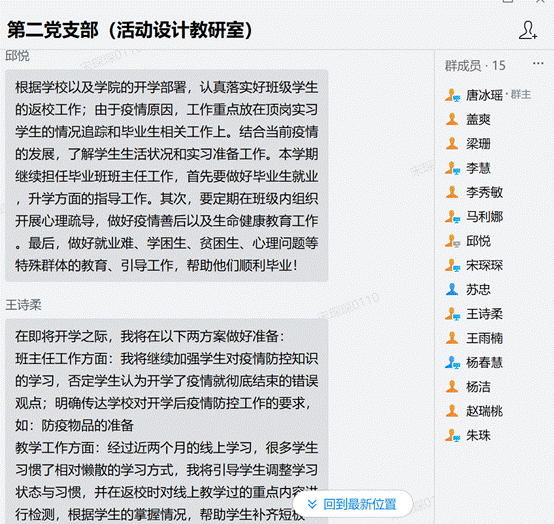Click the 群成员 · 15 header label
554x524 pixels.
point(475,66)
